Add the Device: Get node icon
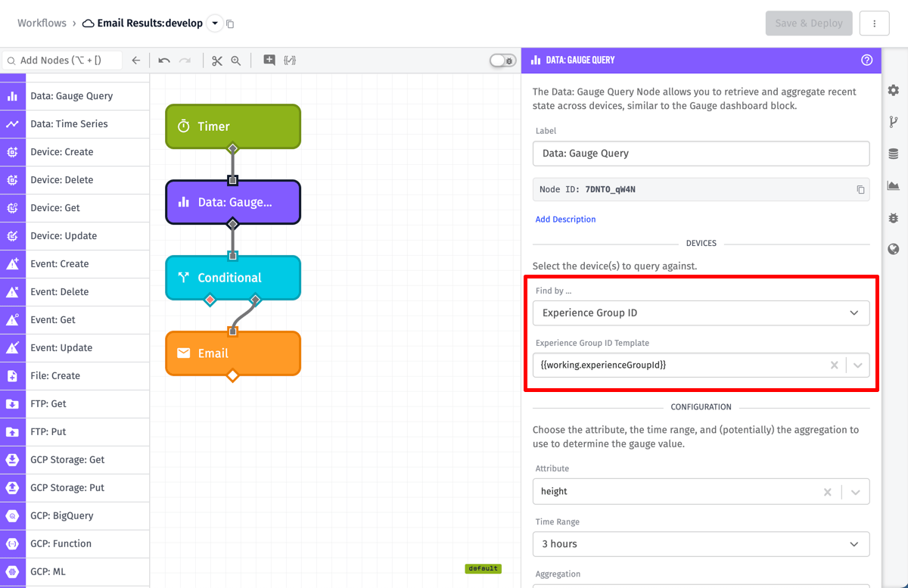908x588 pixels. 12,208
